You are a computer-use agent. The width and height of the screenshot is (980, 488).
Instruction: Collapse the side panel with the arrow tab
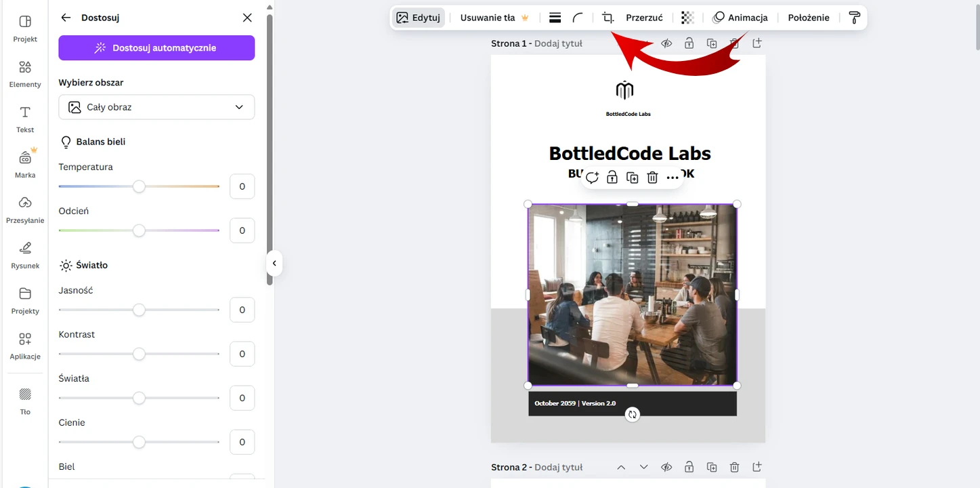click(274, 263)
